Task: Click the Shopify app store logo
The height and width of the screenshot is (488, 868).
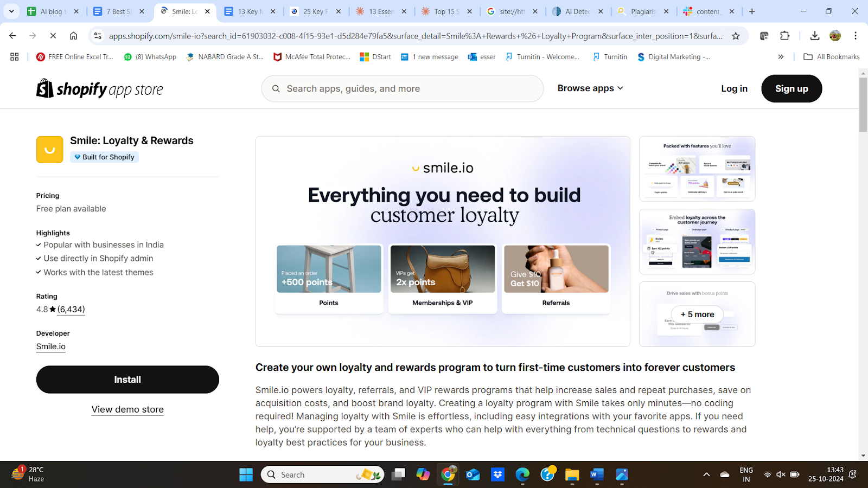Action: 100,88
